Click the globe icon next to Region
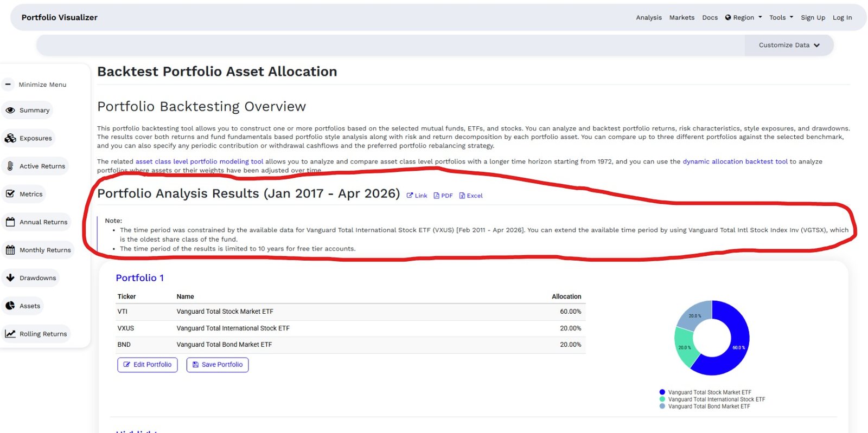 coord(728,17)
